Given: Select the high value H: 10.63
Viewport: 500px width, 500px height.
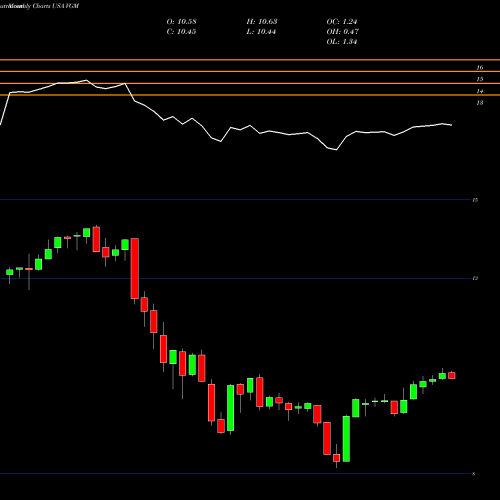Looking at the screenshot, I should pyautogui.click(x=262, y=22).
